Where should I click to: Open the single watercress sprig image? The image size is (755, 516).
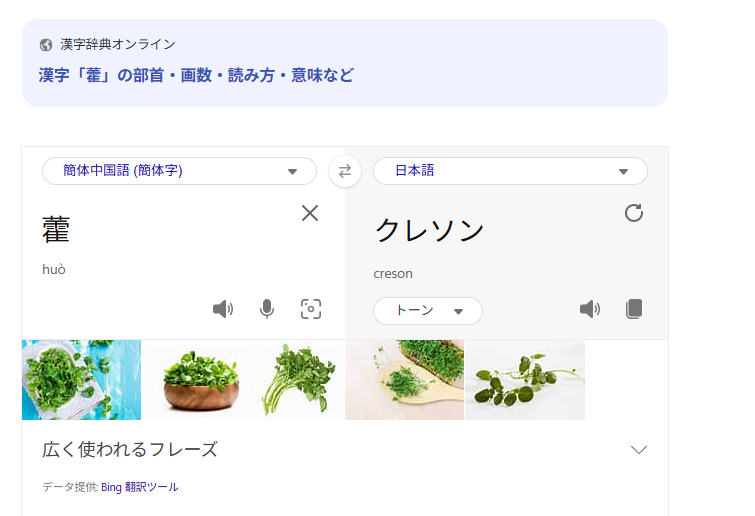(525, 380)
